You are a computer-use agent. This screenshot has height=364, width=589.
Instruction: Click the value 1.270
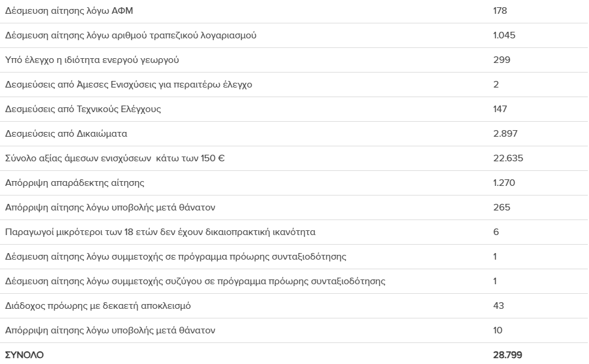(504, 183)
